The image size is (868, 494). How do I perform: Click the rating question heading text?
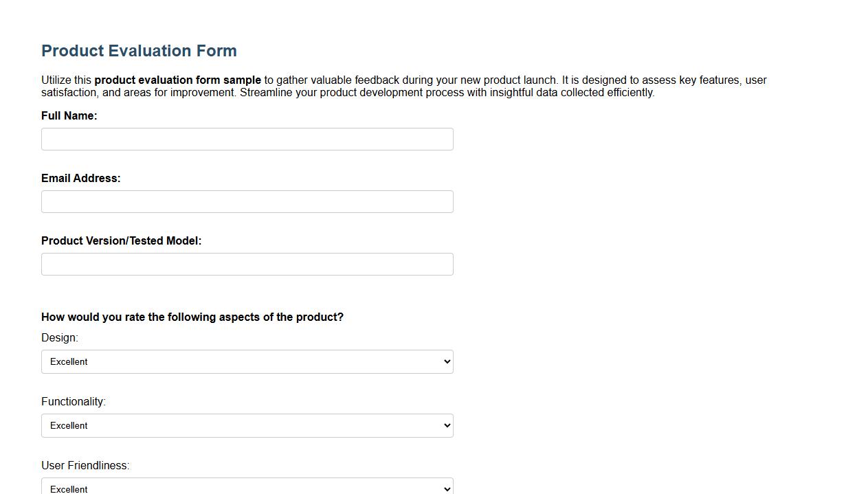pos(192,317)
